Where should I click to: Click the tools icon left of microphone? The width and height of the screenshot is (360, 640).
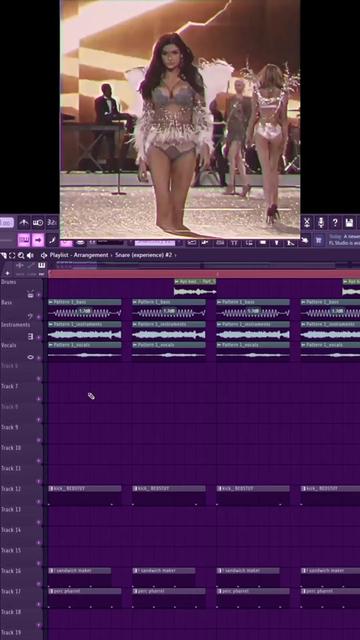point(307,222)
